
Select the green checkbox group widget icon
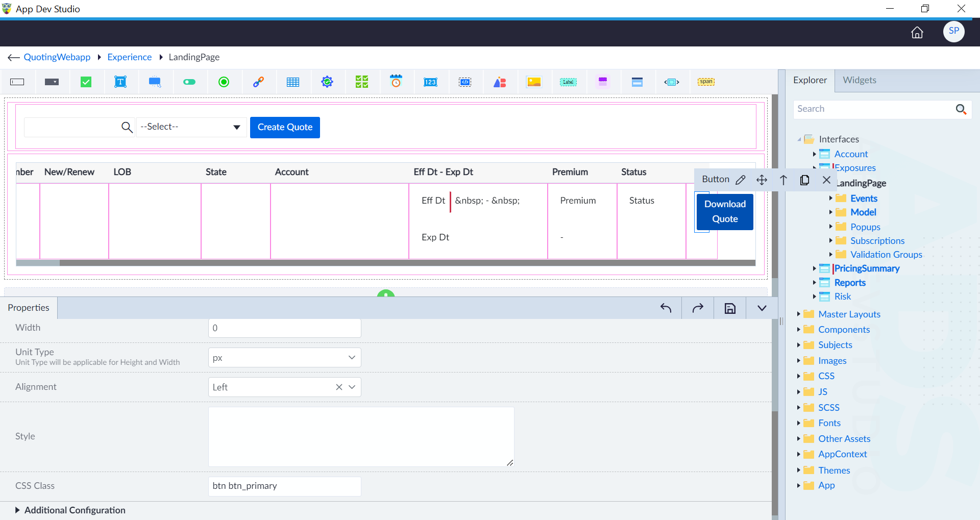(362, 82)
